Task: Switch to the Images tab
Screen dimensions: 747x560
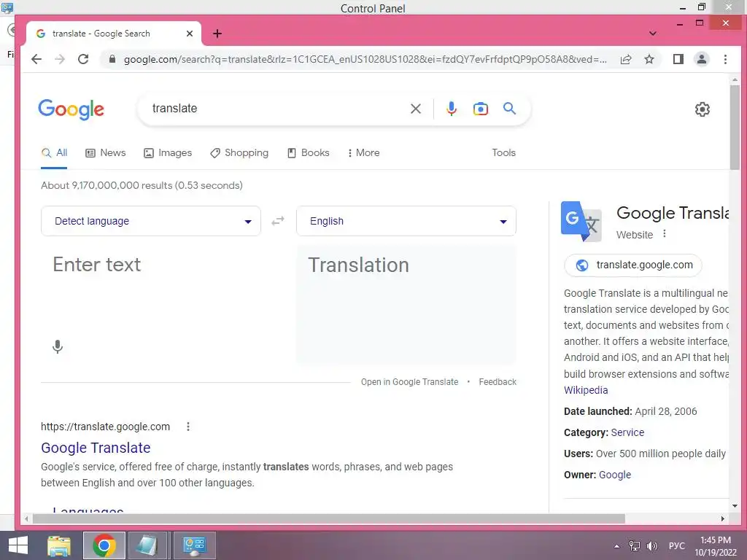Action: coord(168,153)
